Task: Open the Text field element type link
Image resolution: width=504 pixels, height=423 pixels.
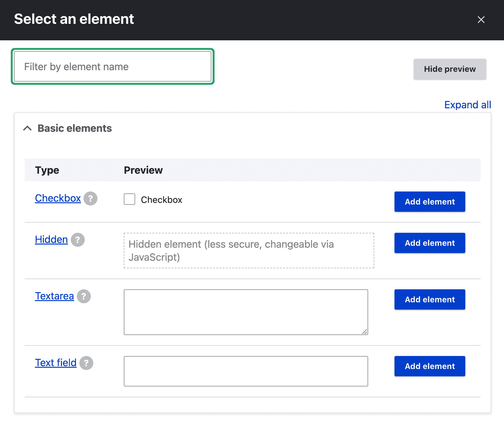Action: 56,363
